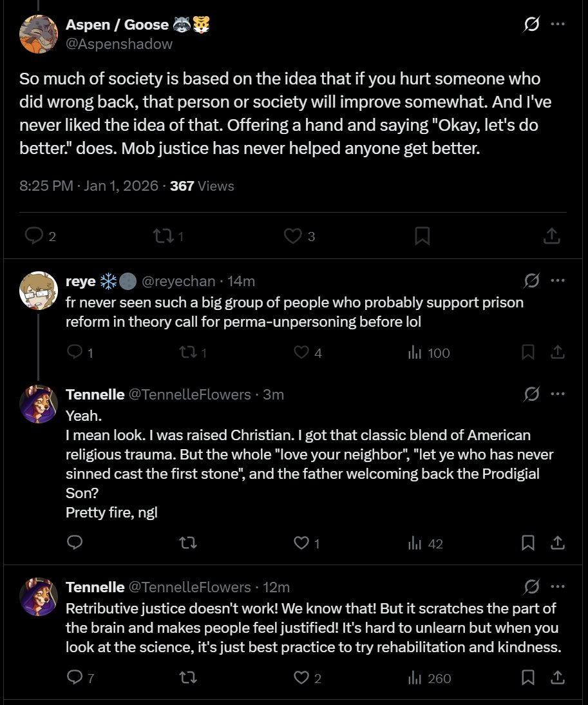
Task: Open the more options menu on Aspen's post
Action: pos(558,24)
